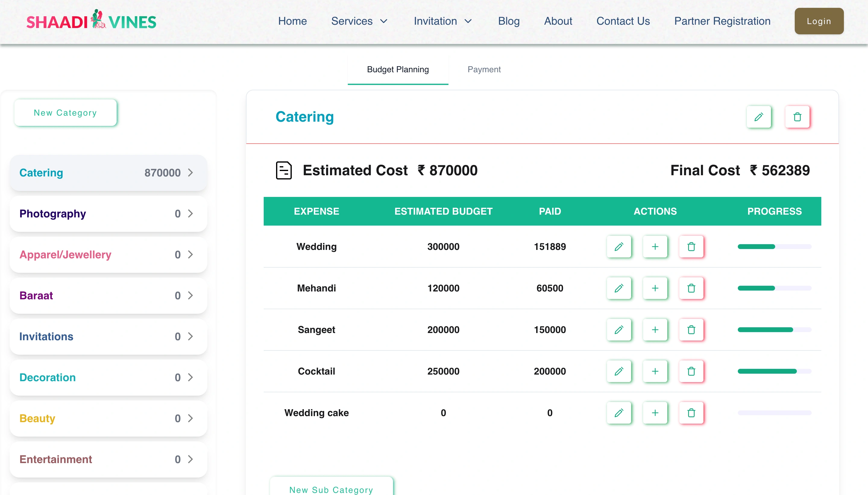Click the New Category button
868x495 pixels.
click(65, 113)
